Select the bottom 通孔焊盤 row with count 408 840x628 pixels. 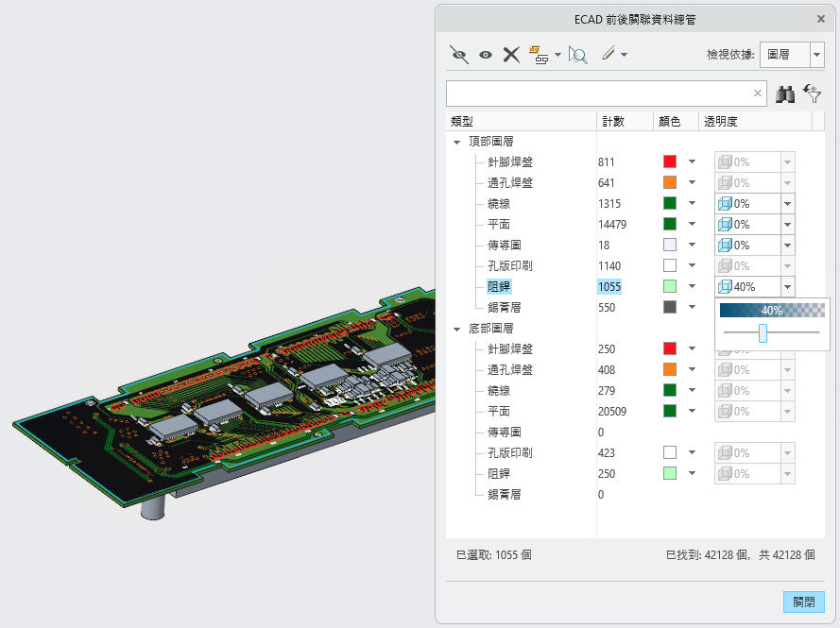(510, 370)
